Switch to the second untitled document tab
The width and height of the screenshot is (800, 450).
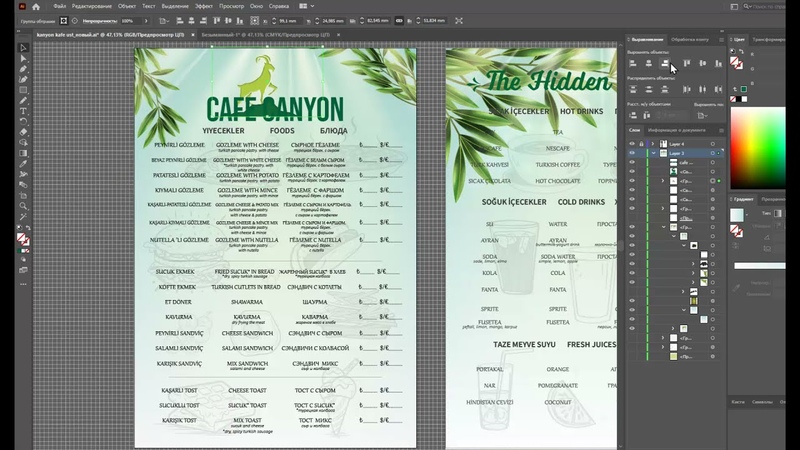point(265,35)
